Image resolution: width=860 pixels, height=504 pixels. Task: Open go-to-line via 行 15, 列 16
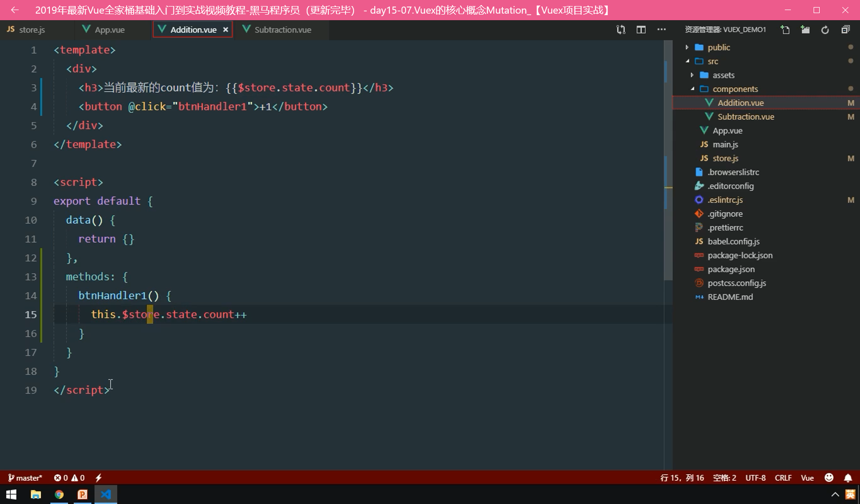682,478
